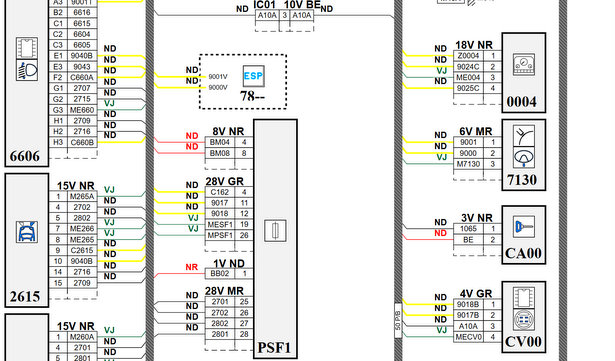The width and height of the screenshot is (615, 361).
Task: Select the blue key icon in CA00
Action: click(524, 227)
